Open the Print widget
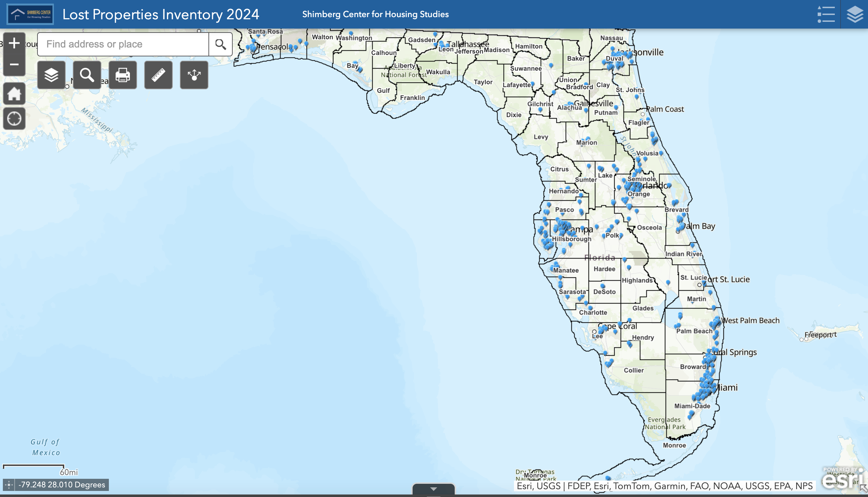Image resolution: width=868 pixels, height=497 pixels. [x=123, y=75]
